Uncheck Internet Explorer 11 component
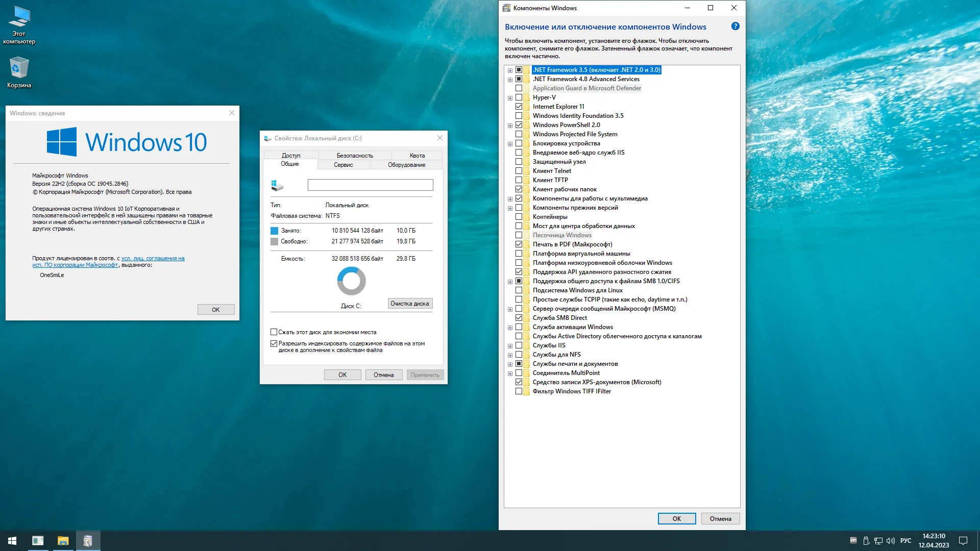Image resolution: width=980 pixels, height=551 pixels. click(519, 107)
